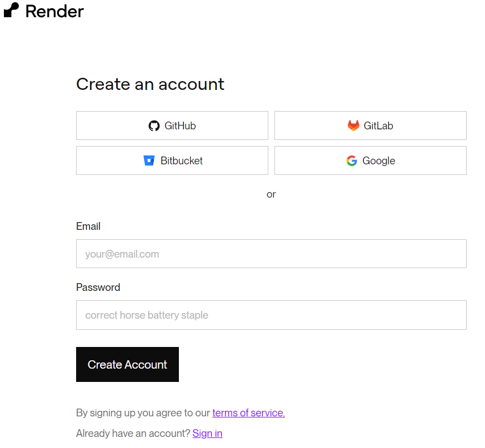Image resolution: width=485 pixels, height=448 pixels.
Task: Sign up using the Google label
Action: (379, 161)
